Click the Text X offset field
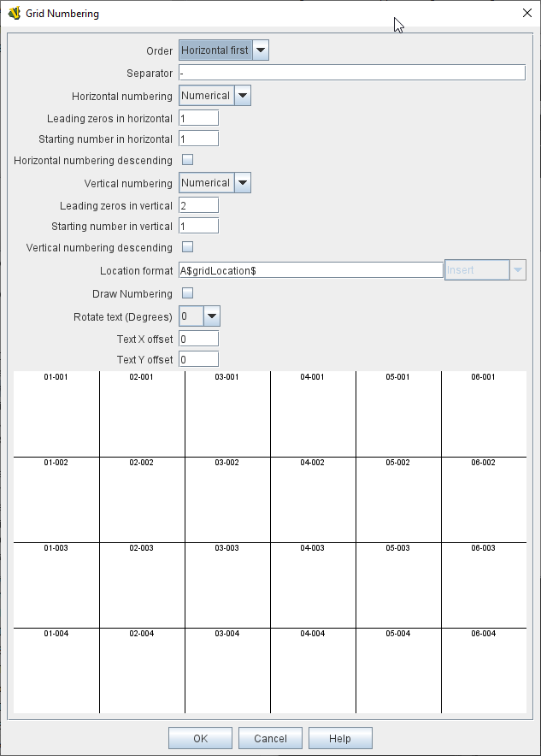Viewport: 541px width, 756px height. (198, 340)
